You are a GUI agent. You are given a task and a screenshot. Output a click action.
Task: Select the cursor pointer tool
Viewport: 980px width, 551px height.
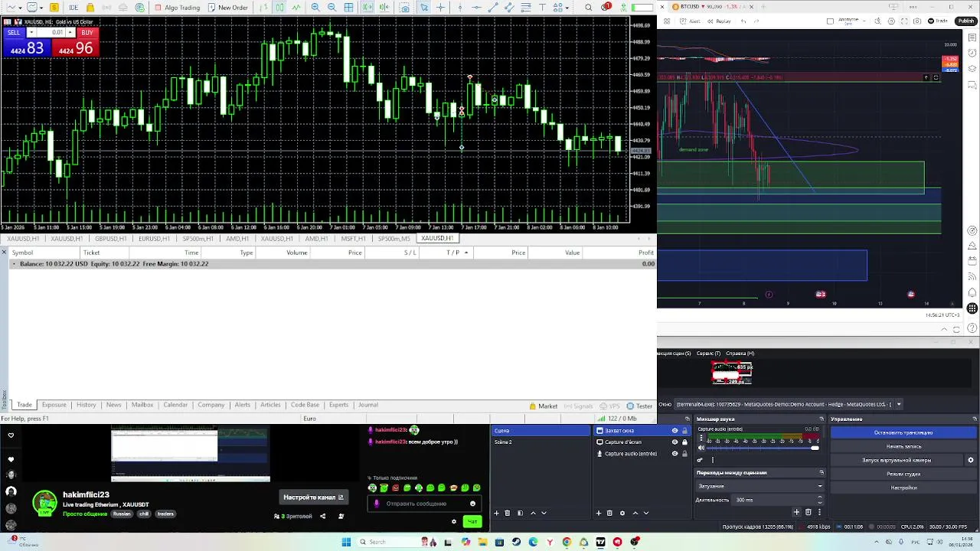point(424,8)
